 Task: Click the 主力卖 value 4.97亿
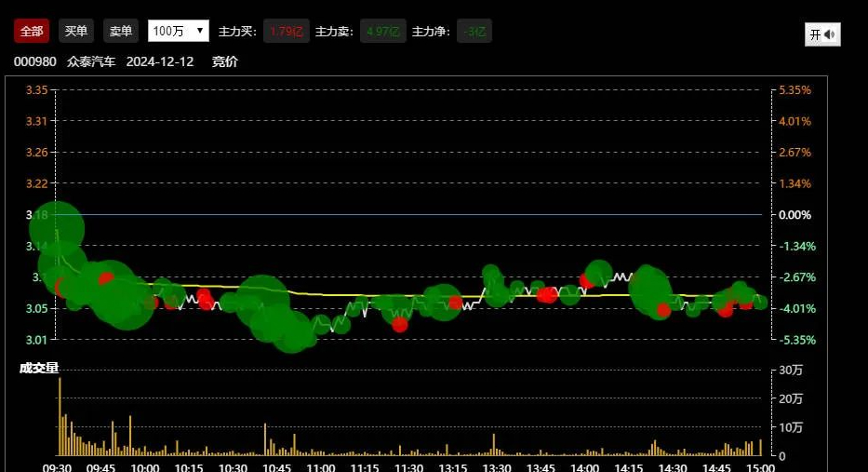pos(382,32)
